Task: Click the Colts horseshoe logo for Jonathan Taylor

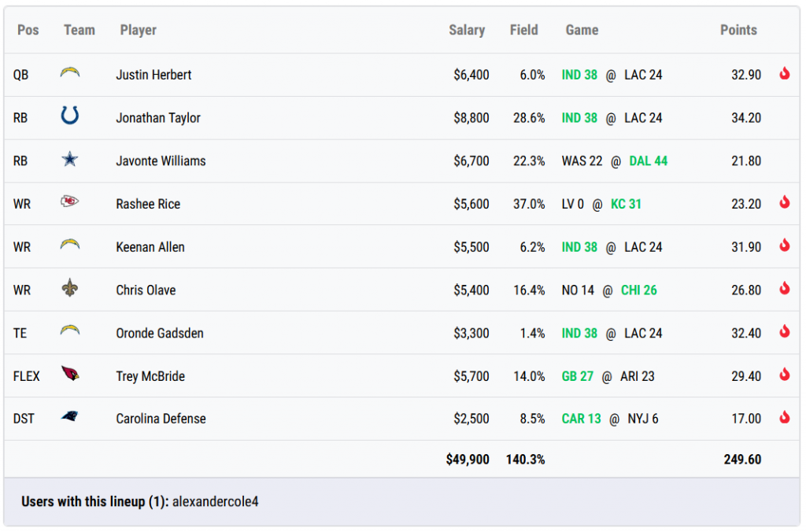Action: [x=70, y=117]
